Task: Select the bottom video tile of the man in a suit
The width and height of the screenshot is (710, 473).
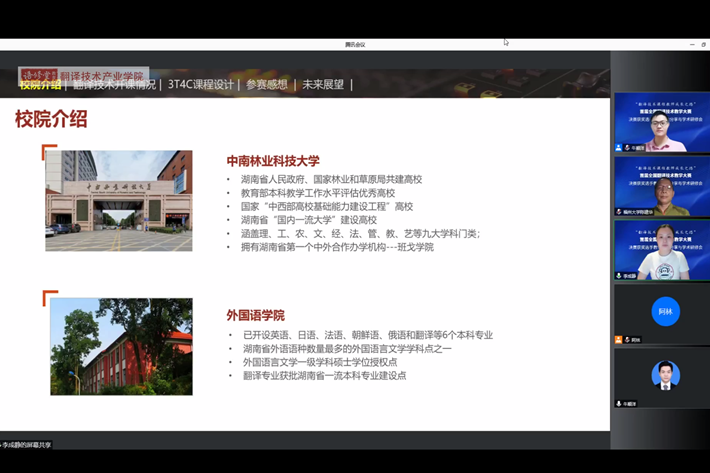Action: [x=661, y=376]
